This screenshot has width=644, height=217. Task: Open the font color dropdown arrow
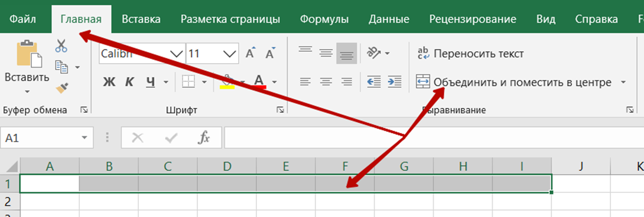click(274, 82)
